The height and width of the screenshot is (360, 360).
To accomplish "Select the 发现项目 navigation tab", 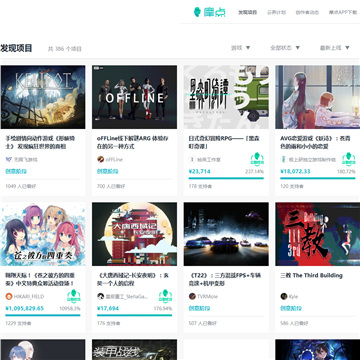I will click(247, 12).
